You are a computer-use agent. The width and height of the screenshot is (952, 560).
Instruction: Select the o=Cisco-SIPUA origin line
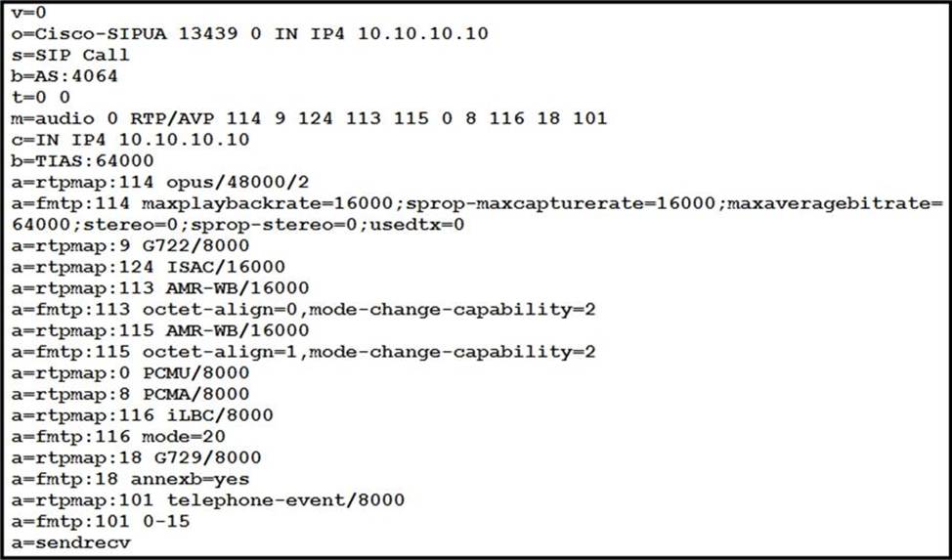click(x=249, y=33)
